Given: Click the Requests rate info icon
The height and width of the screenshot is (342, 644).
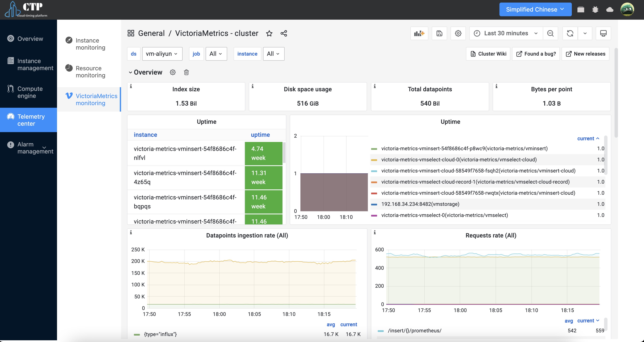Looking at the screenshot, I should (x=375, y=232).
